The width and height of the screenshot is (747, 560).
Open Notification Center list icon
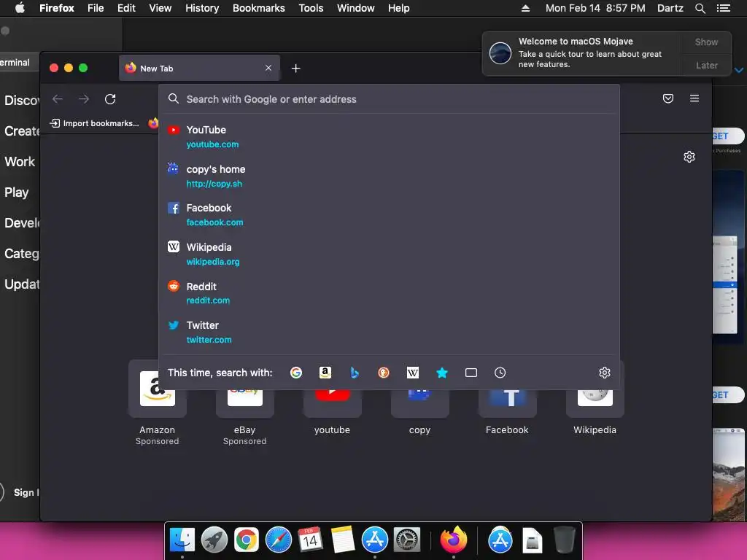724,8
